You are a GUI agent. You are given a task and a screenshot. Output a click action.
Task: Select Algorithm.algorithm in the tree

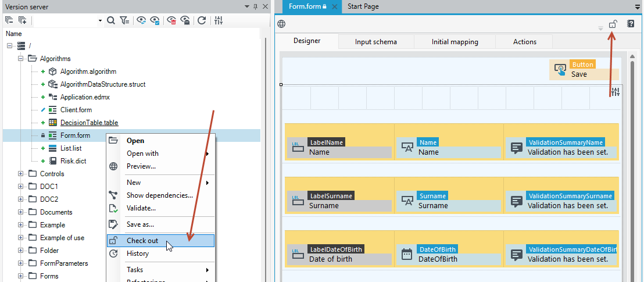pos(88,72)
